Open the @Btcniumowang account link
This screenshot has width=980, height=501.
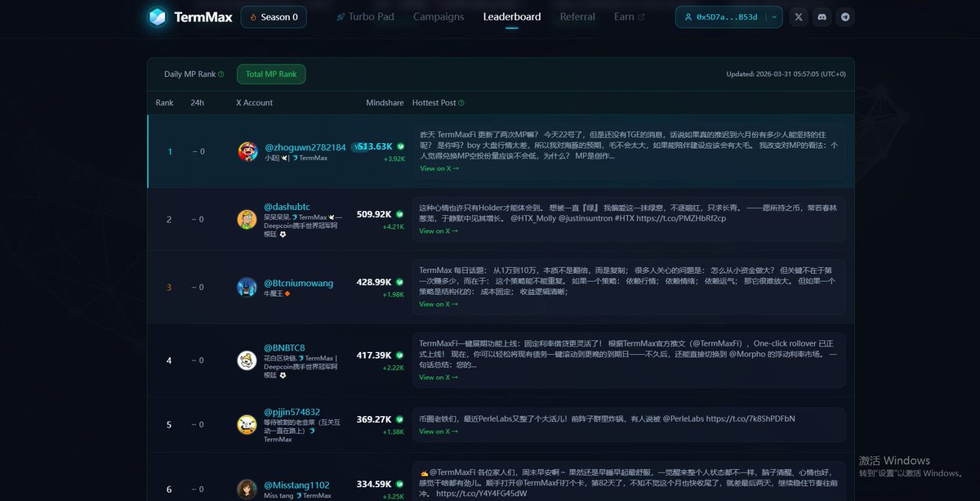coord(298,283)
